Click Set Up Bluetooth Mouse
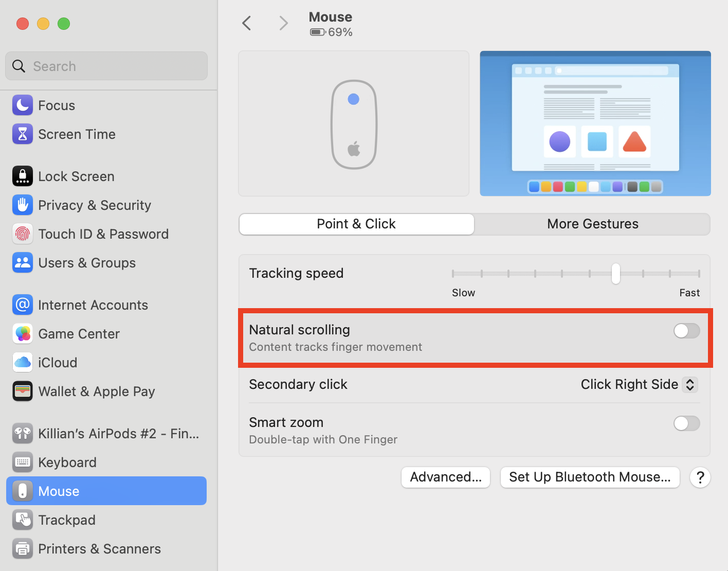Viewport: 728px width, 571px height. point(590,477)
